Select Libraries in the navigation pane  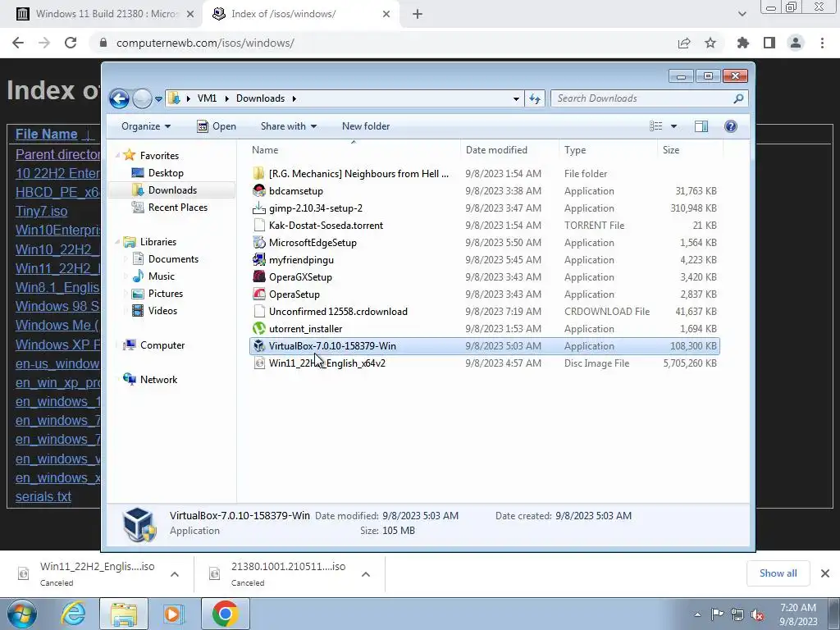click(158, 242)
